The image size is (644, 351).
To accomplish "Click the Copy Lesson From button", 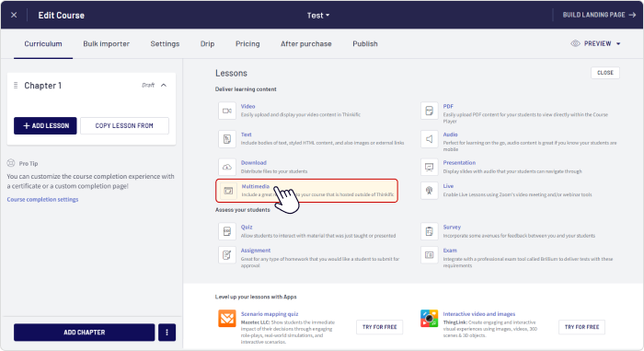I will tap(124, 126).
